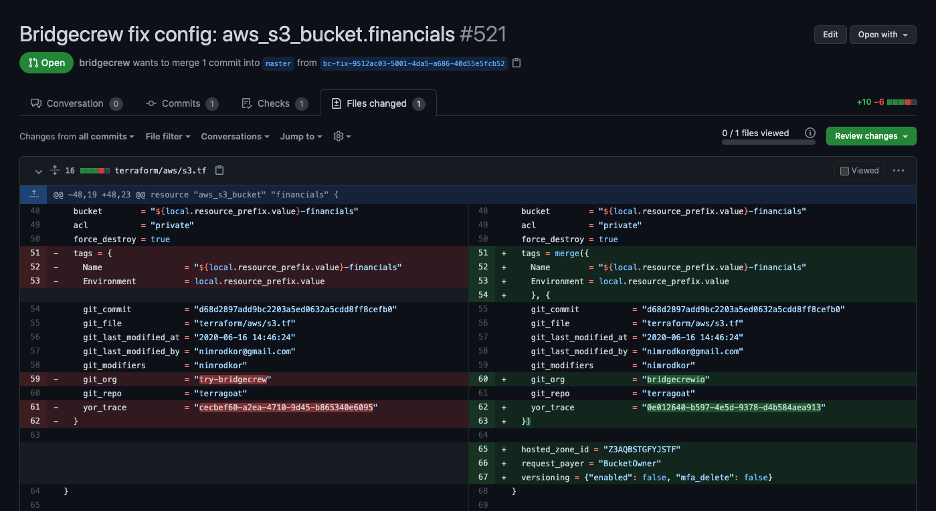Click added line 65 hosted_zone_id
936x512 pixels.
[x=692, y=449]
